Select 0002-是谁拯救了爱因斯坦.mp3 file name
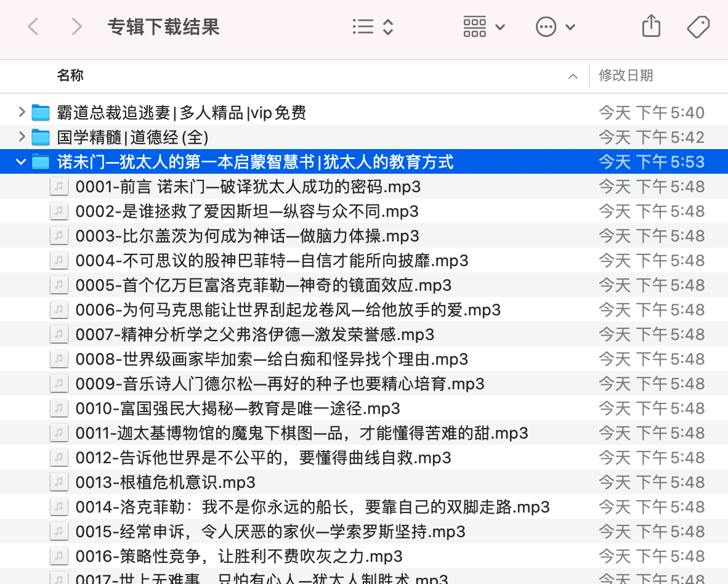Viewport: 728px width, 584px height. pos(247,211)
